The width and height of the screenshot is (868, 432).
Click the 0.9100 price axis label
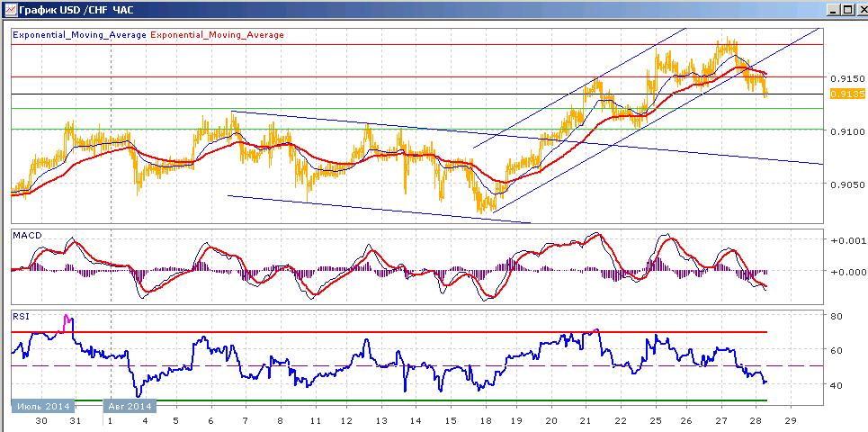click(847, 131)
